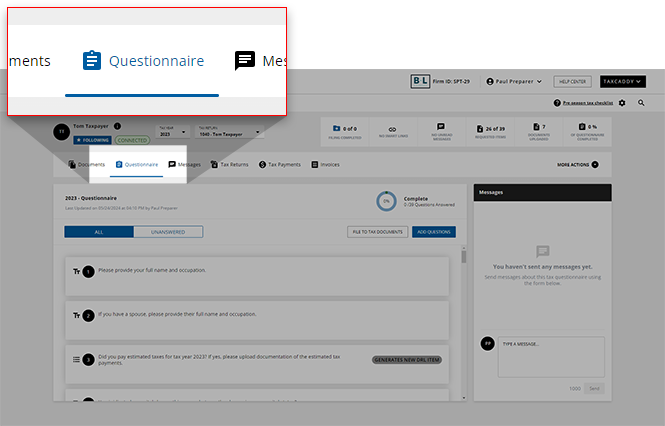
Task: Open the Tax Payments tab
Action: point(279,165)
